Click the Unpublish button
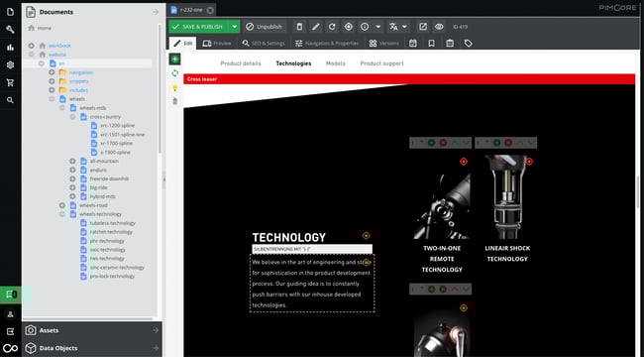 point(265,27)
